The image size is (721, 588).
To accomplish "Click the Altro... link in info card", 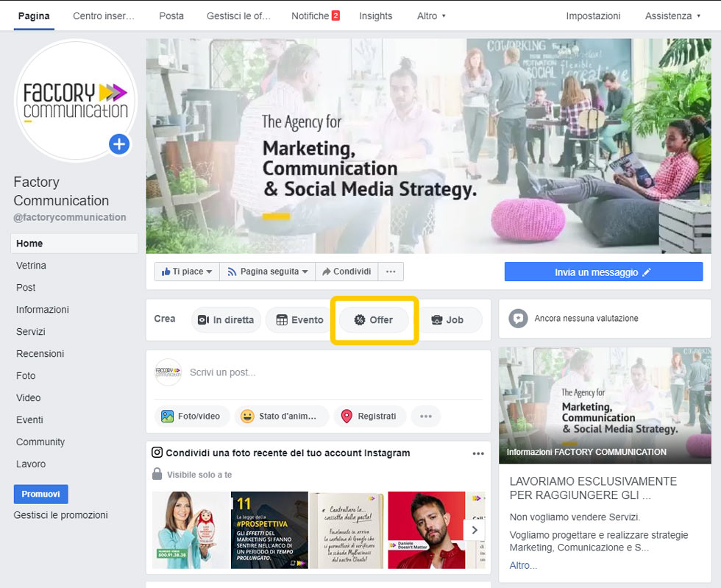I will (x=523, y=565).
